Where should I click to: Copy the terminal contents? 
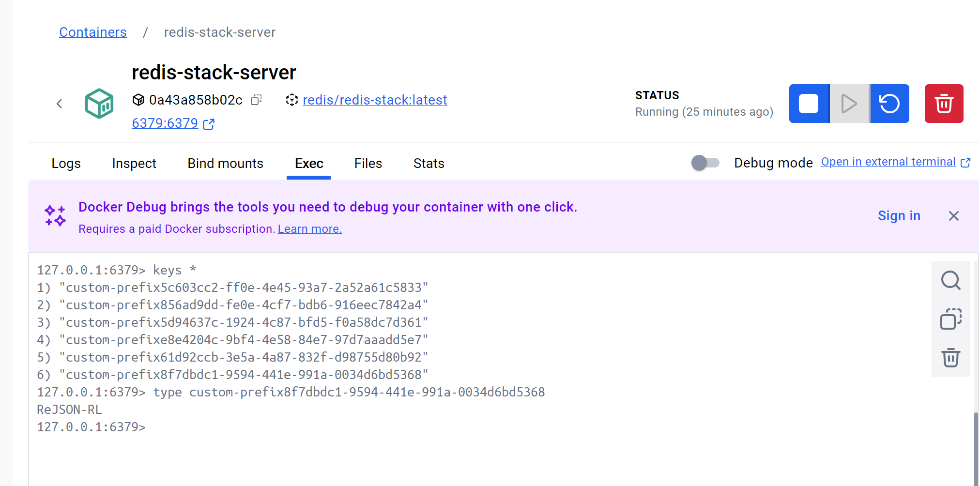[x=951, y=319]
